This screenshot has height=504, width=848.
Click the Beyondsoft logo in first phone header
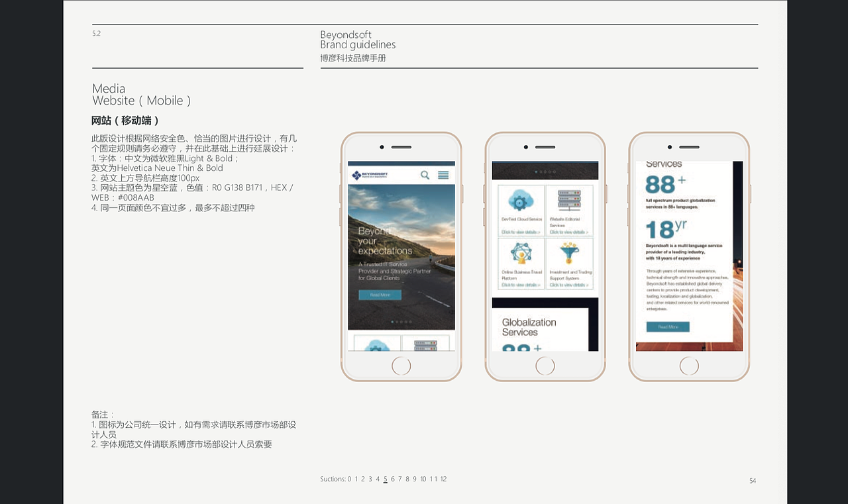click(x=370, y=175)
